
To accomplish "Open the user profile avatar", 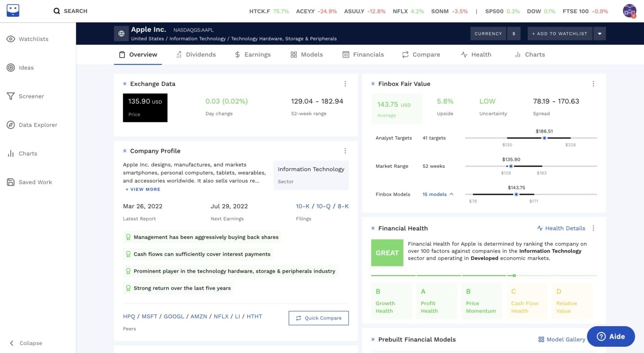I will pyautogui.click(x=629, y=11).
